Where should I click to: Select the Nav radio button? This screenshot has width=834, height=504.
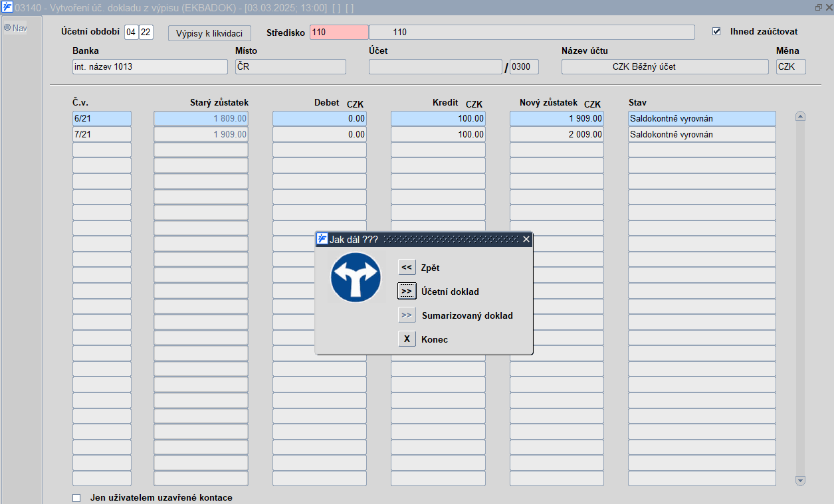pyautogui.click(x=7, y=28)
